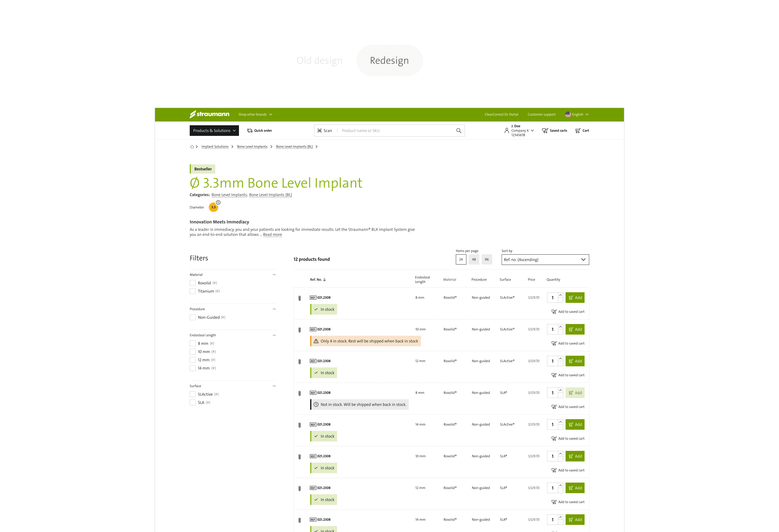The width and height of the screenshot is (779, 532).
Task: Click the home breadcrumb icon
Action: coord(192,147)
